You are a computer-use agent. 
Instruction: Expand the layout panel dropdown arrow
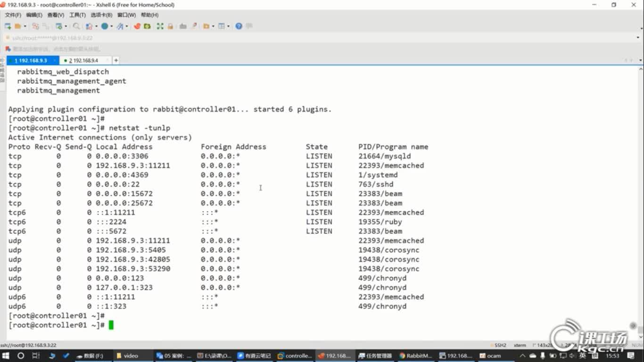228,26
